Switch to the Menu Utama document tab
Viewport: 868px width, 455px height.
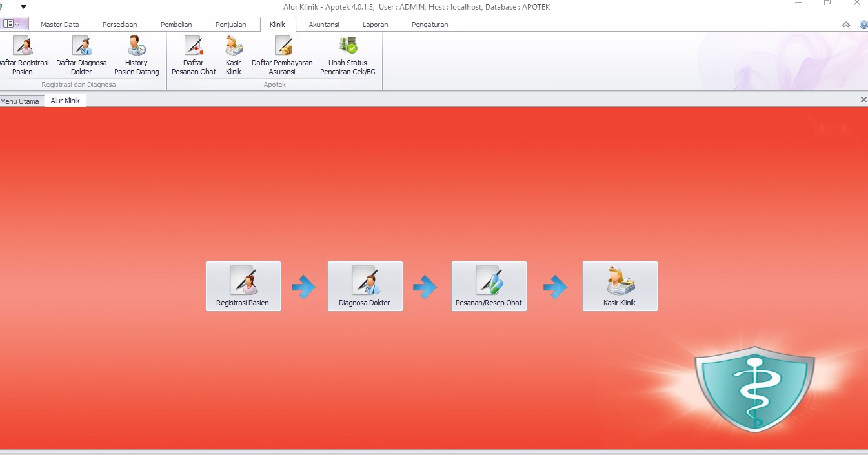(20, 101)
